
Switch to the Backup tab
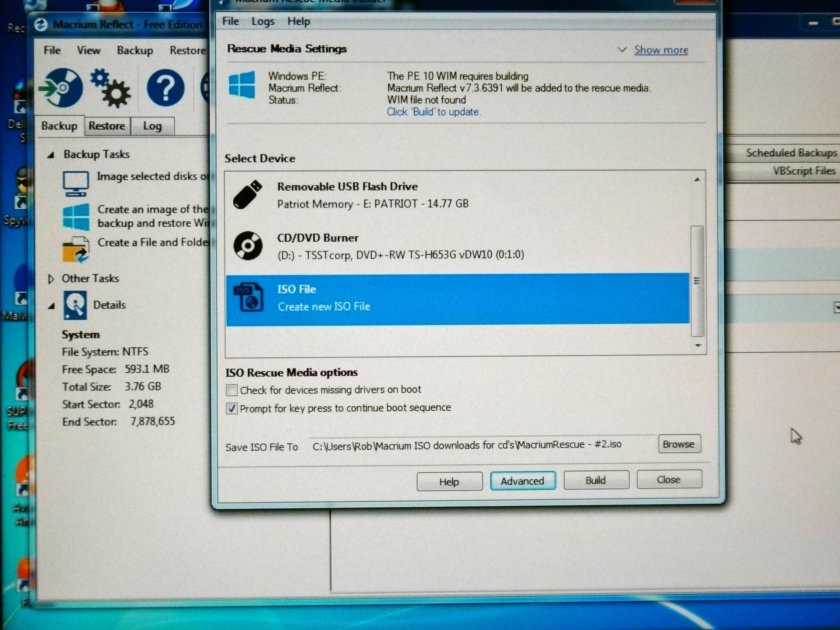(60, 126)
